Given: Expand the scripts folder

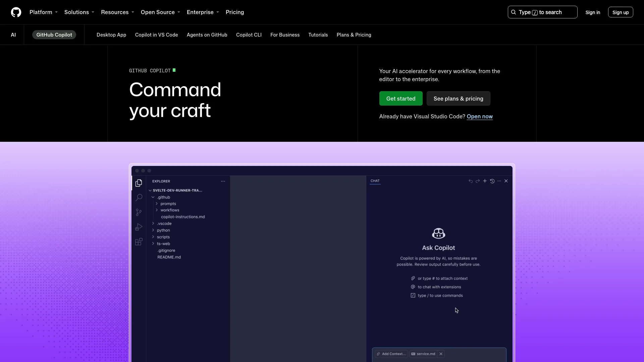Looking at the screenshot, I should click(x=153, y=237).
